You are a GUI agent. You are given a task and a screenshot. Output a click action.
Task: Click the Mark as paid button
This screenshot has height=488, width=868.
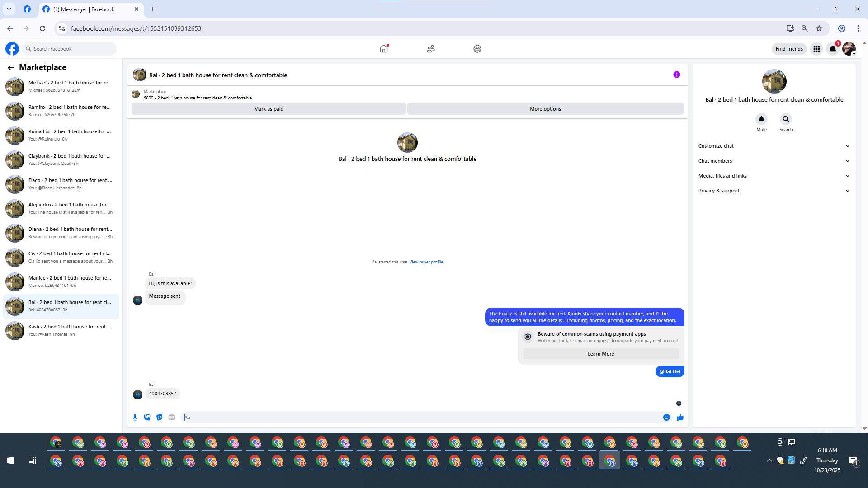(269, 109)
